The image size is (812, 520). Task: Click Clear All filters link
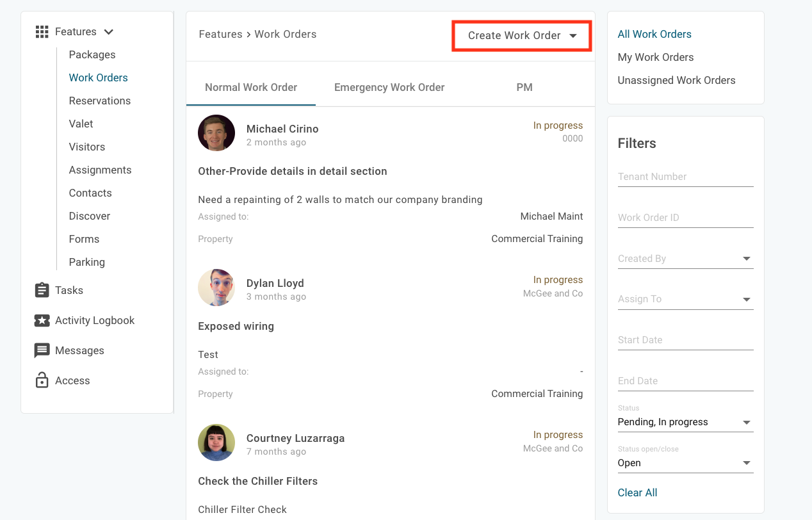pos(637,492)
